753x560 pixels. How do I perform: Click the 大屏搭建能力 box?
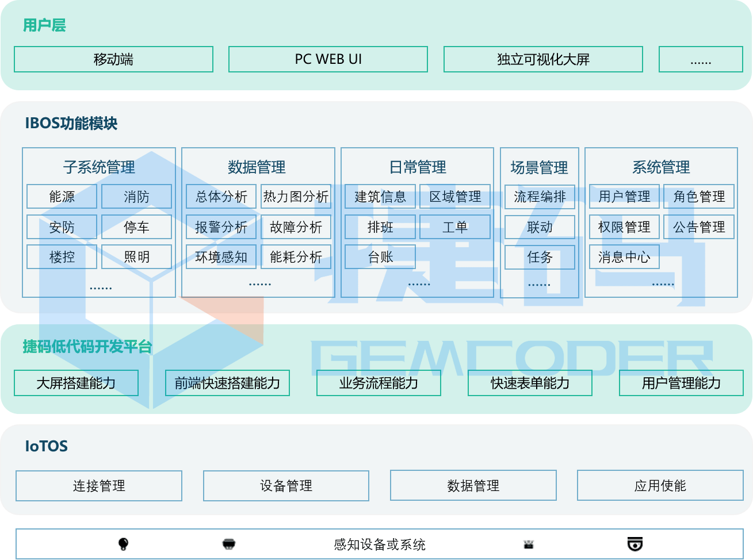[x=77, y=383]
